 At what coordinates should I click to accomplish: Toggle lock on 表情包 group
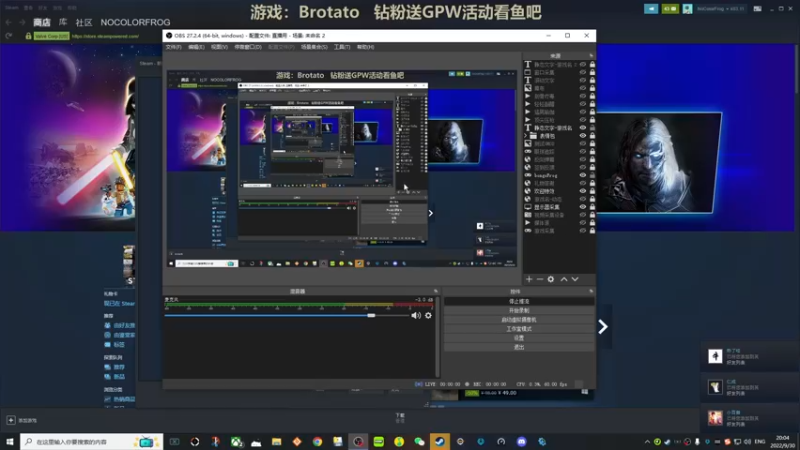pos(592,136)
